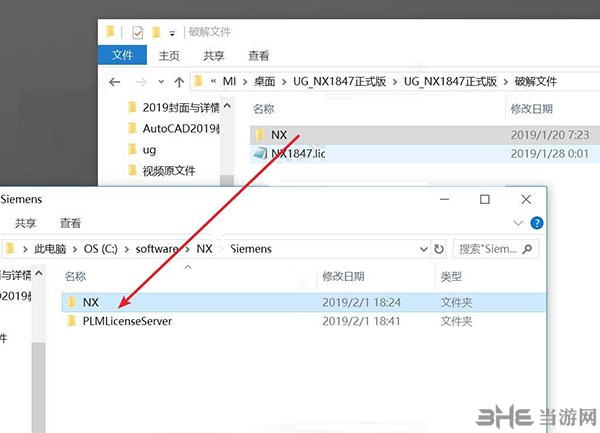Click MI in the back window address path
The width and height of the screenshot is (600, 433).
[229, 81]
